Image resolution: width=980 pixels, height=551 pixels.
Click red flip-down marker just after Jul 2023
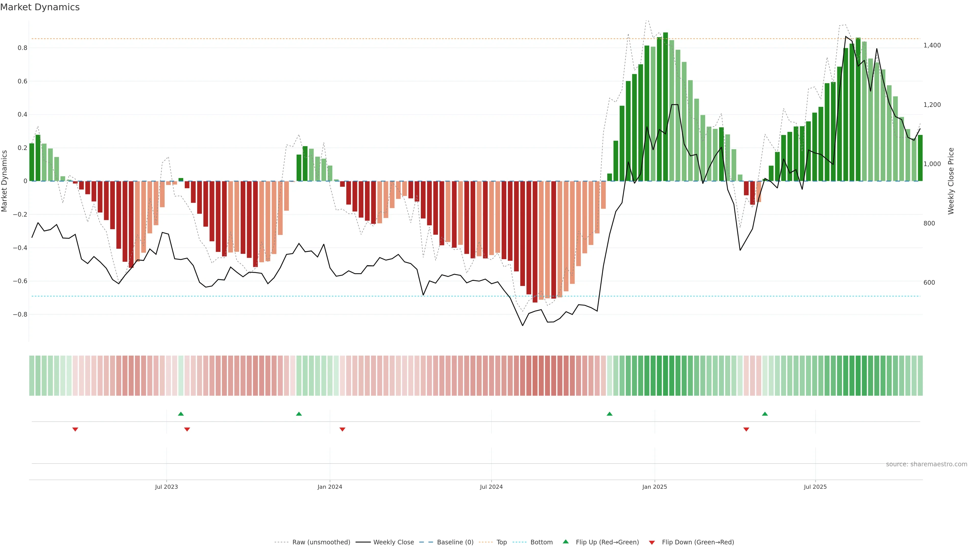tap(187, 429)
